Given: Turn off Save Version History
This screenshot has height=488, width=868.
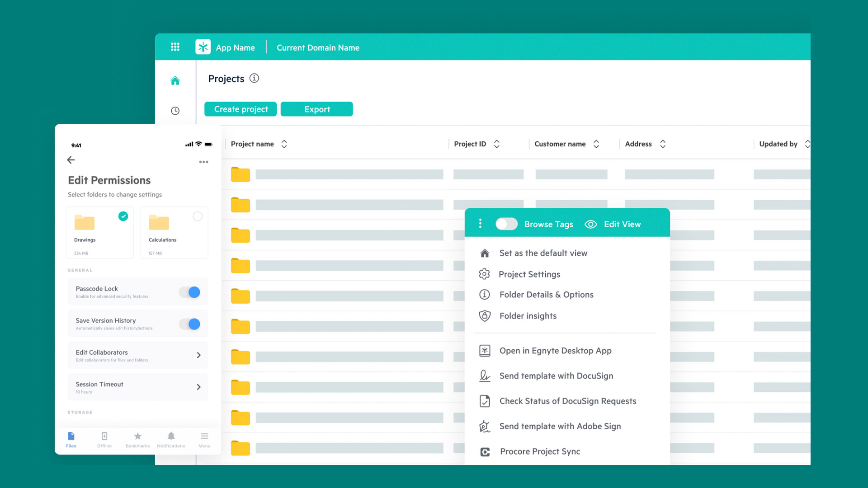Looking at the screenshot, I should [189, 324].
